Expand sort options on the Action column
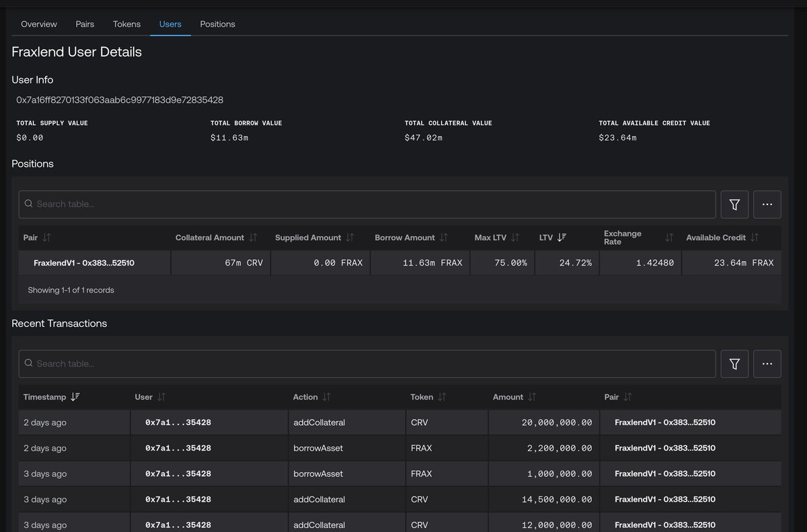This screenshot has height=532, width=807. point(328,397)
